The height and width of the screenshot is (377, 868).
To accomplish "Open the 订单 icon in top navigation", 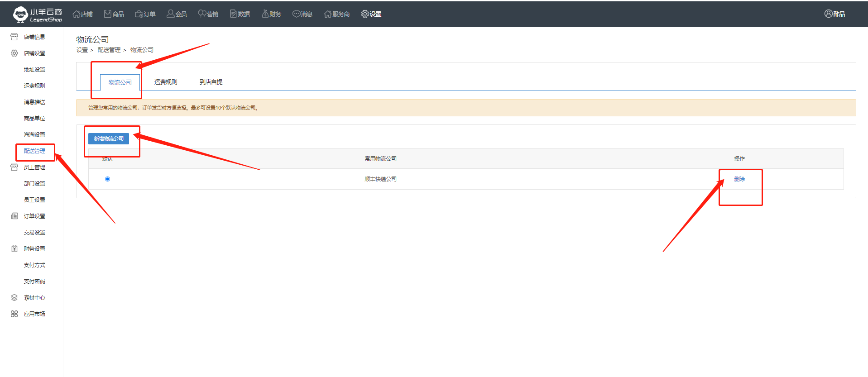I will (x=139, y=14).
